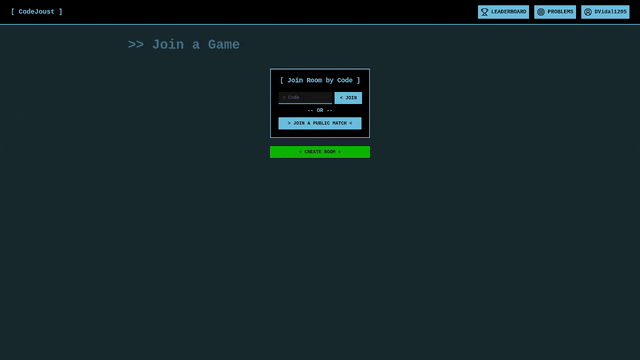Open the DVidal1205 profile menu
The height and width of the screenshot is (360, 640).
pos(605,12)
